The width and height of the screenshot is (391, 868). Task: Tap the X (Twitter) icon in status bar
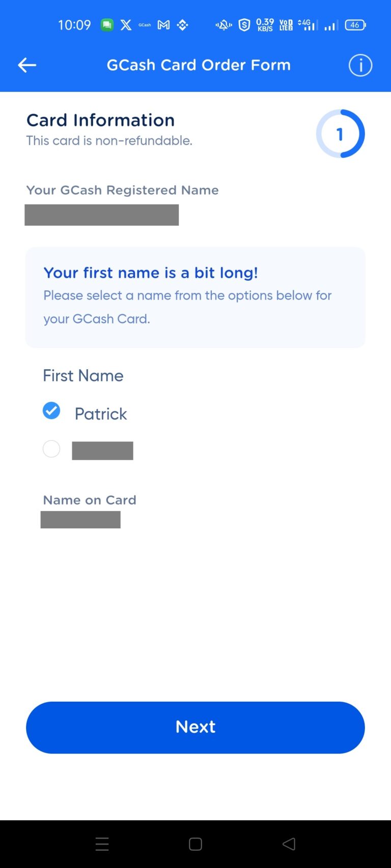(x=126, y=24)
